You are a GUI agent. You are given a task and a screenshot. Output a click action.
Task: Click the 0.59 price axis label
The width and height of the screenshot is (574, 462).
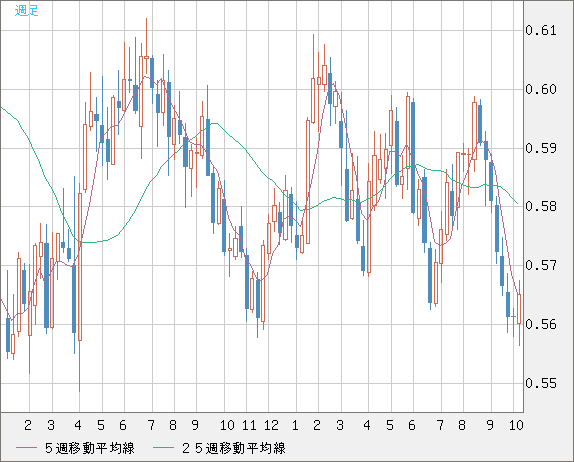tap(541, 148)
